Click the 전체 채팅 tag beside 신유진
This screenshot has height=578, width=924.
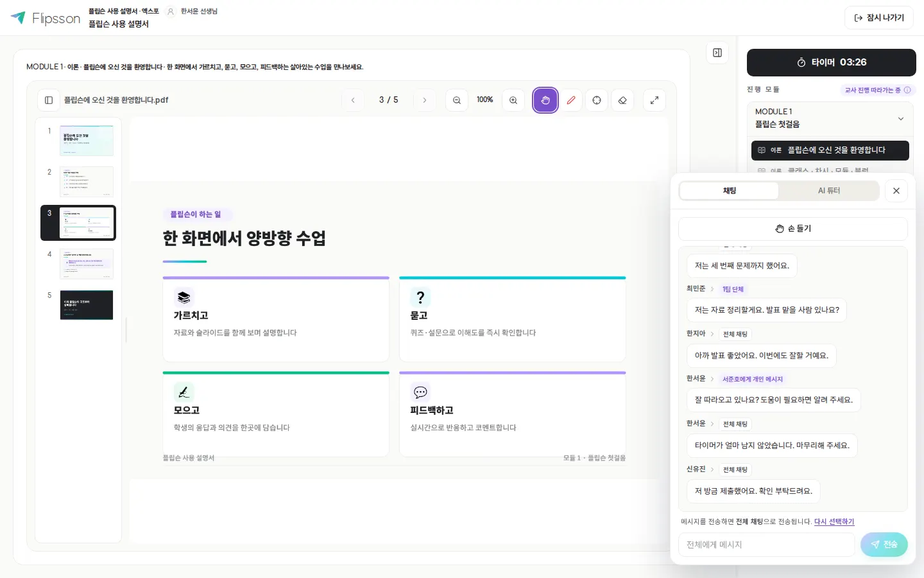pyautogui.click(x=735, y=469)
